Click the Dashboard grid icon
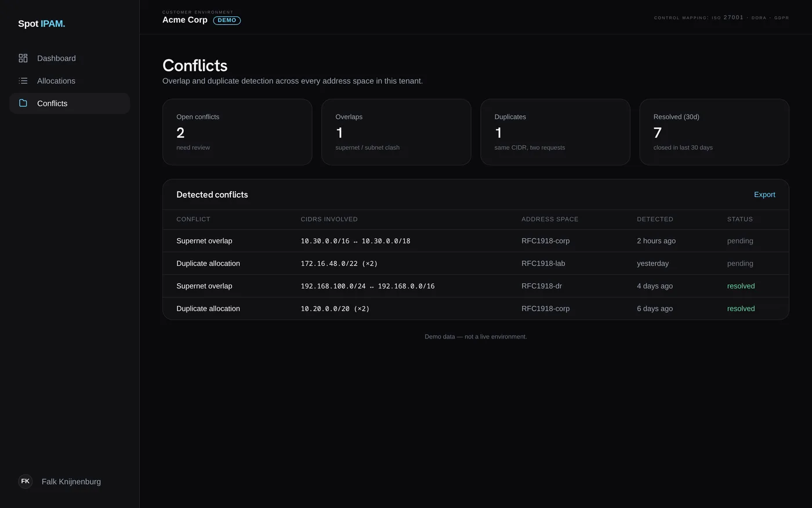This screenshot has height=508, width=812. click(x=23, y=58)
